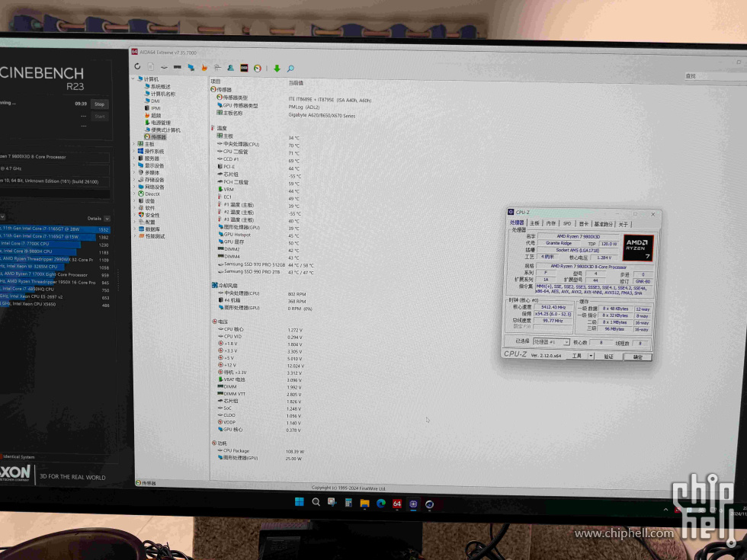Select the Threadripper 2990WX ranking row

click(55, 260)
